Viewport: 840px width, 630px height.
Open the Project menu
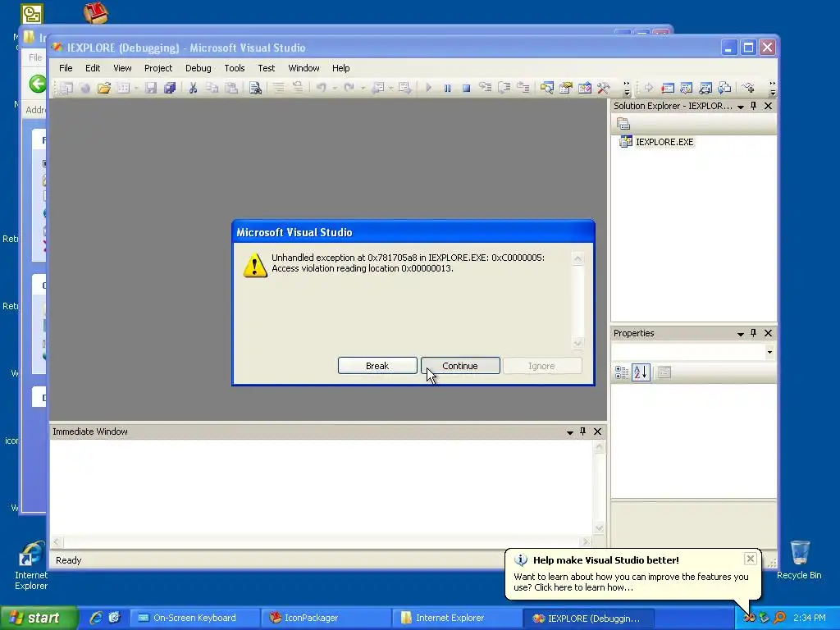[158, 68]
